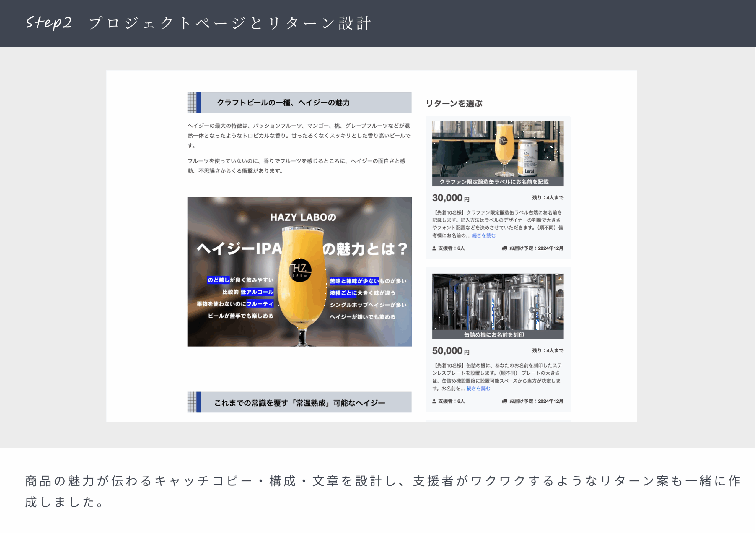Screen dimensions: 756x533
Task: Click highlighted text 苦味と雑味が少ない in banner
Action: pyautogui.click(x=354, y=281)
